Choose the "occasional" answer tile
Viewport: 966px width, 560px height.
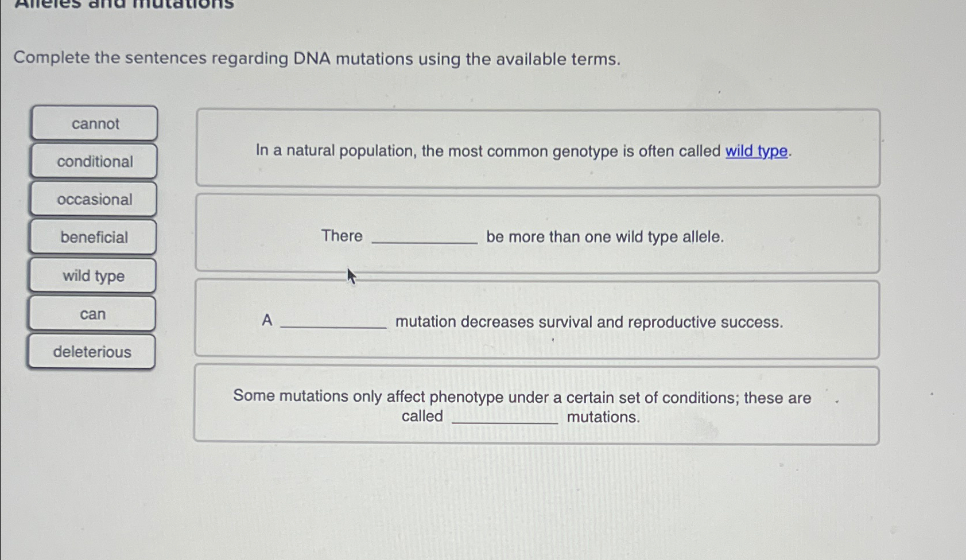tap(94, 200)
